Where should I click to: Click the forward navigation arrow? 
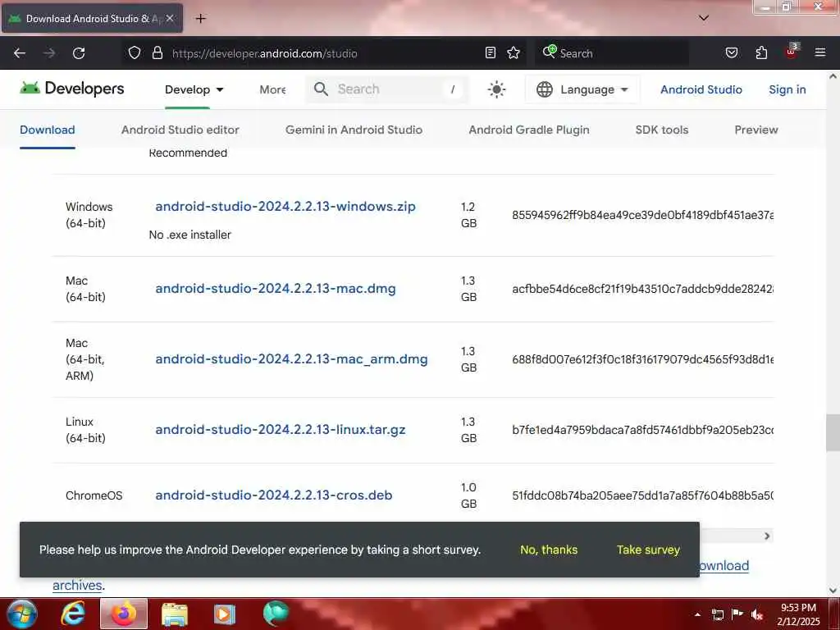coord(49,53)
